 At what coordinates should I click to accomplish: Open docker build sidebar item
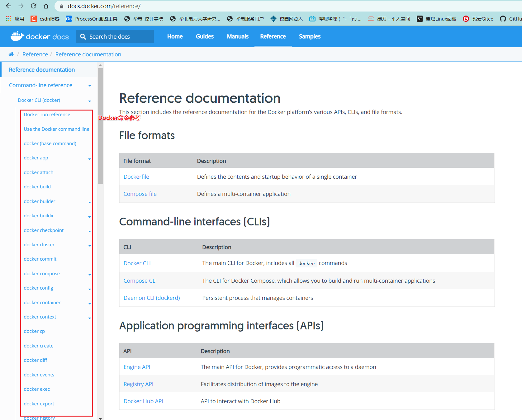37,187
